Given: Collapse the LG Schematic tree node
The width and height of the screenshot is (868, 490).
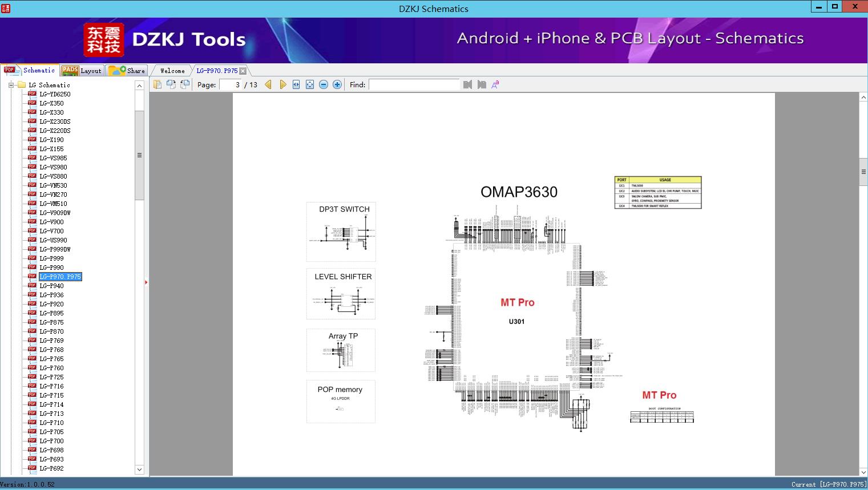Looking at the screenshot, I should click(x=11, y=85).
